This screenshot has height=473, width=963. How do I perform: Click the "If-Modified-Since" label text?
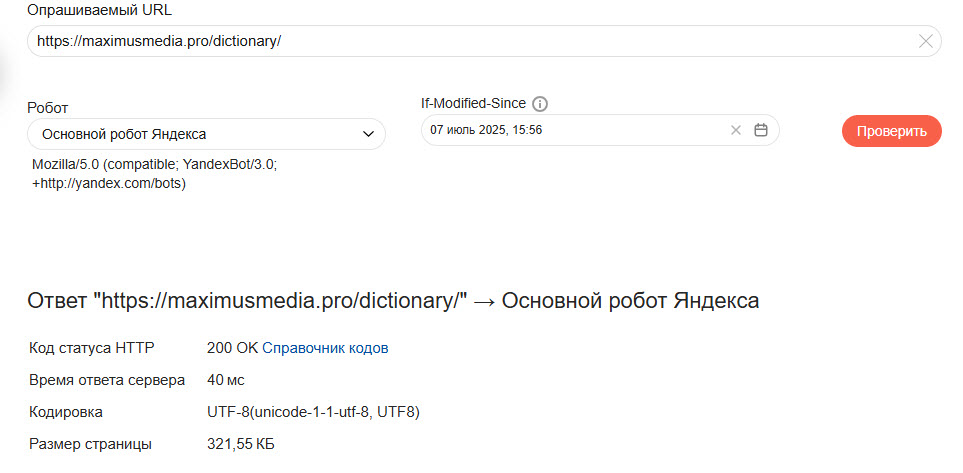coord(474,103)
